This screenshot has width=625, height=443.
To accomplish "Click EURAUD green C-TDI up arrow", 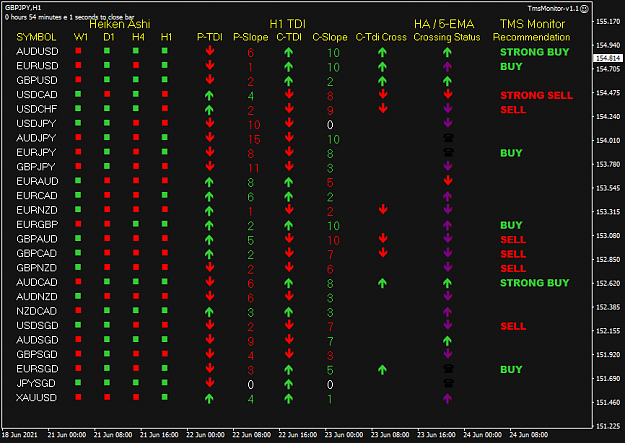I will point(289,182).
